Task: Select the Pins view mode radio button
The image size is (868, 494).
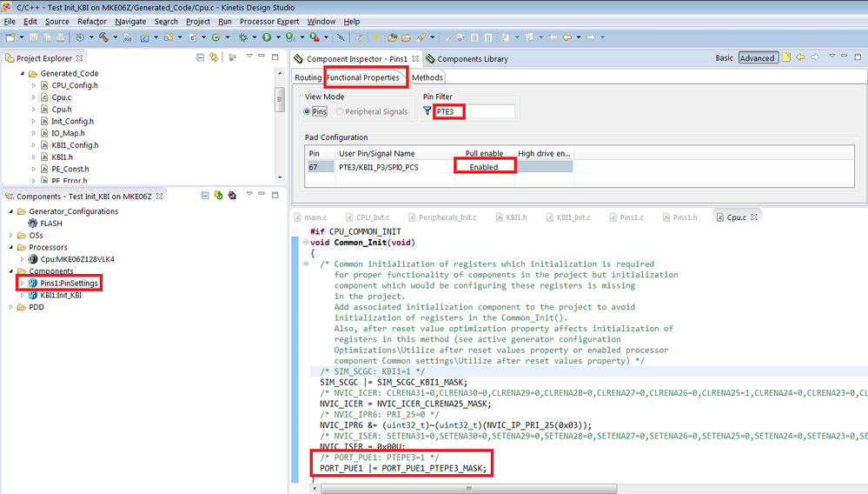Action: click(x=307, y=111)
